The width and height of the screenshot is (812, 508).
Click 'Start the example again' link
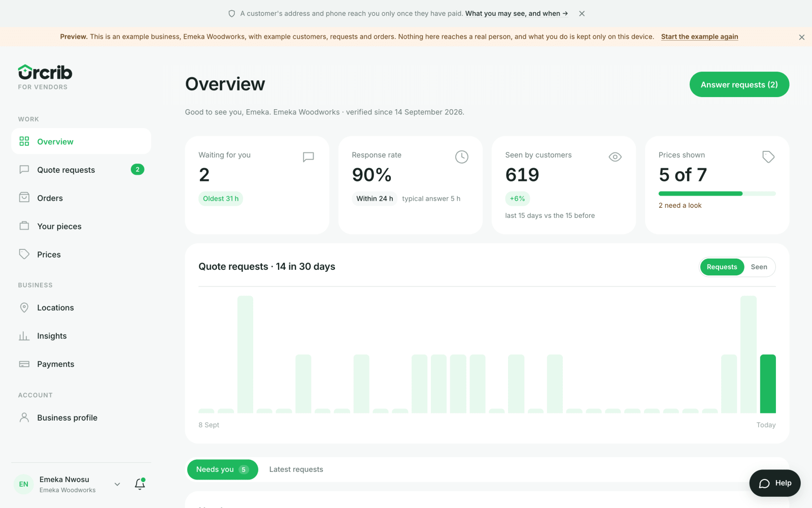[699, 37]
